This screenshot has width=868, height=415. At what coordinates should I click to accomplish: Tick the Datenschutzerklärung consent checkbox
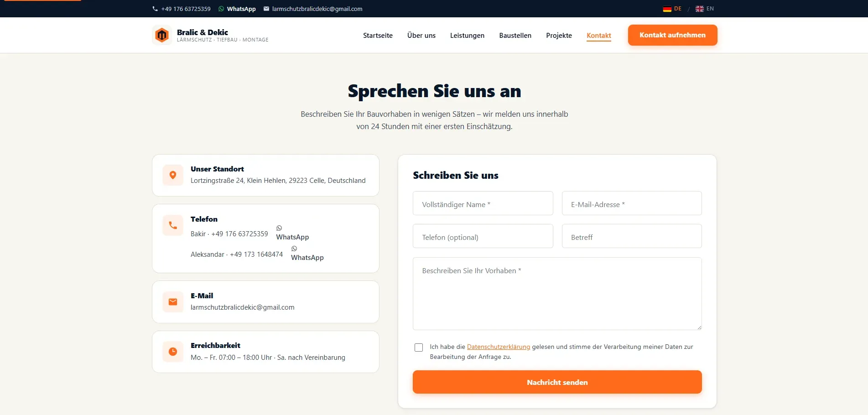point(419,348)
